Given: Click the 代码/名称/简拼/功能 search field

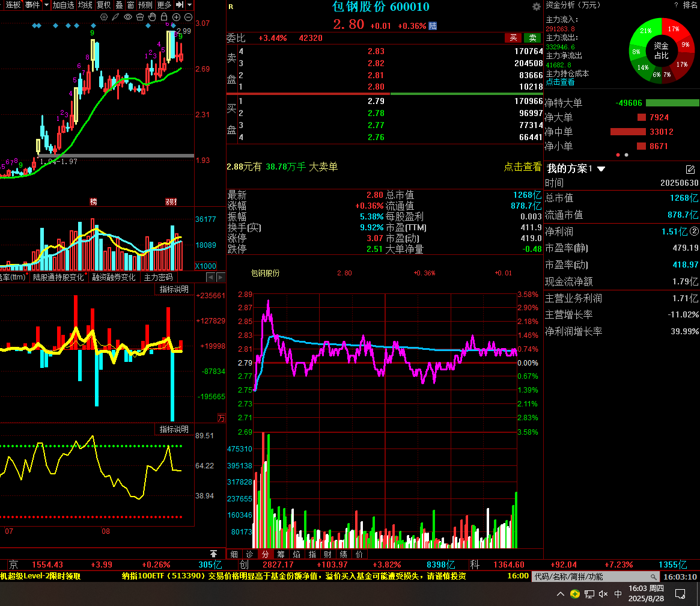Looking at the screenshot, I should 595,577.
